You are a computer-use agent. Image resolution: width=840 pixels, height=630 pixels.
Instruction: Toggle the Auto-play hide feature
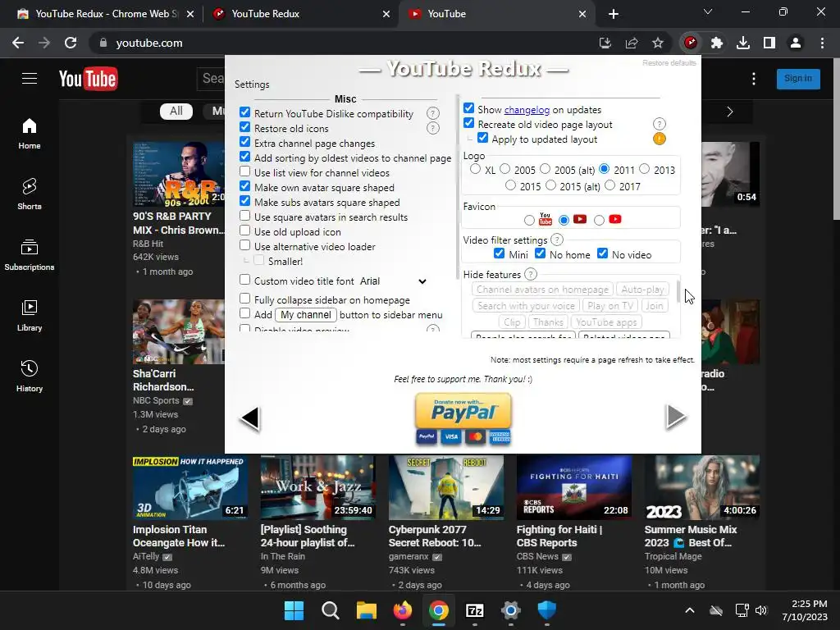[x=642, y=290]
